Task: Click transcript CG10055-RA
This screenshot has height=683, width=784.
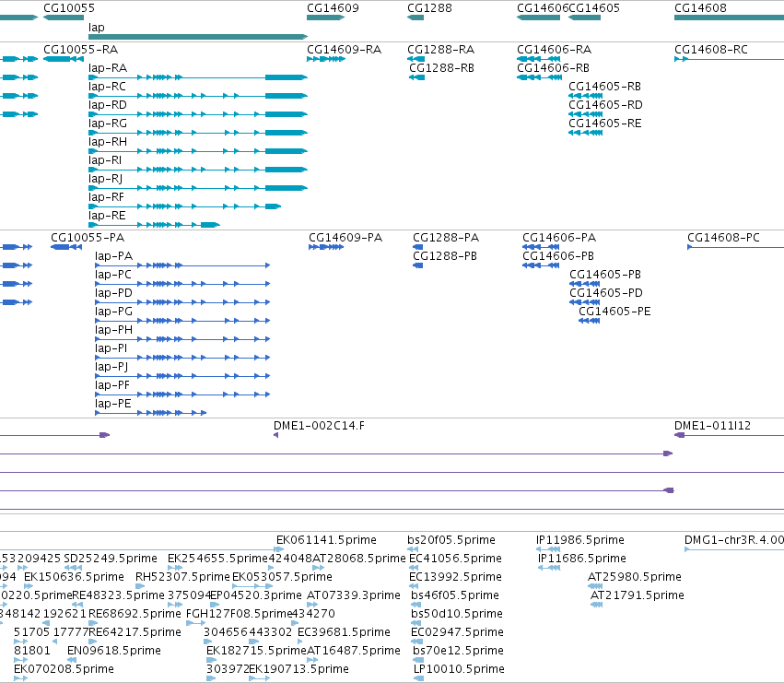Action: (64, 59)
